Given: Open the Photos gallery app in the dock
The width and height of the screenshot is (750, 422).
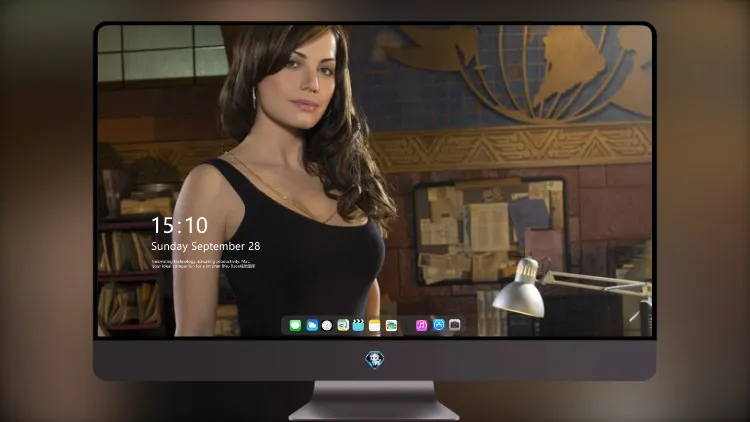Looking at the screenshot, I should click(x=391, y=325).
